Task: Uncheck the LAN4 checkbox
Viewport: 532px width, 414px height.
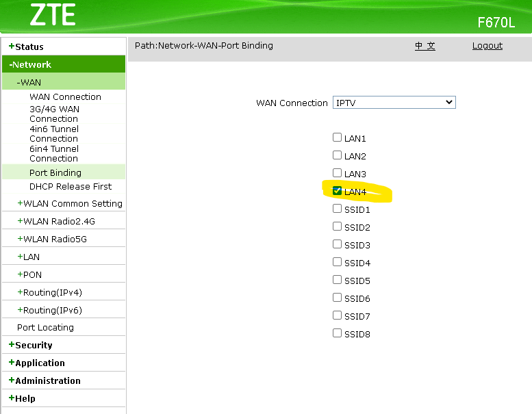Action: pos(337,191)
